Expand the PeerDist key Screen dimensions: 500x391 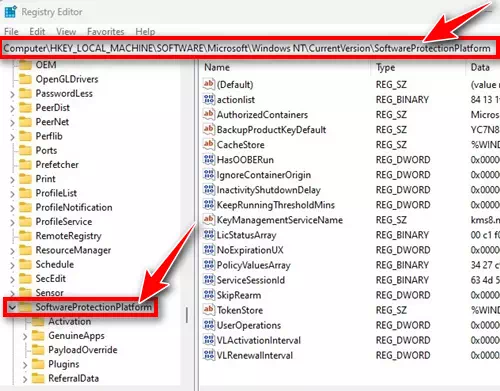[x=12, y=108]
